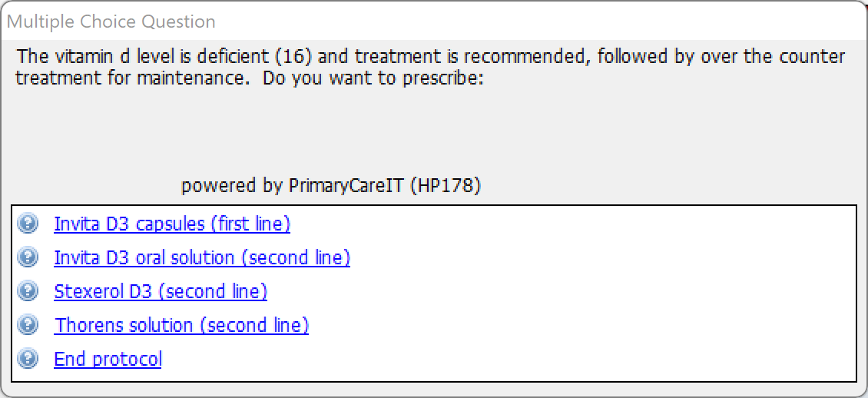Click the powered by PrimaryCareIT (HP178) label
The height and width of the screenshot is (398, 868).
[331, 186]
